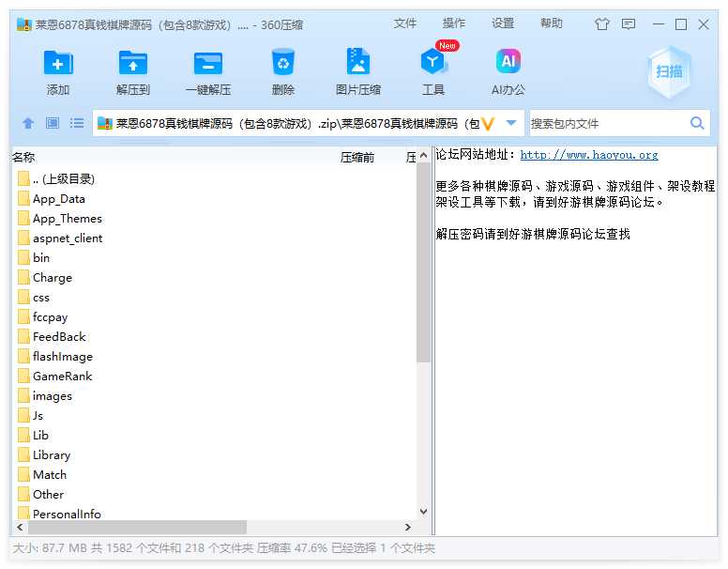
Task: Click the GameRank folder icon
Action: [x=23, y=376]
